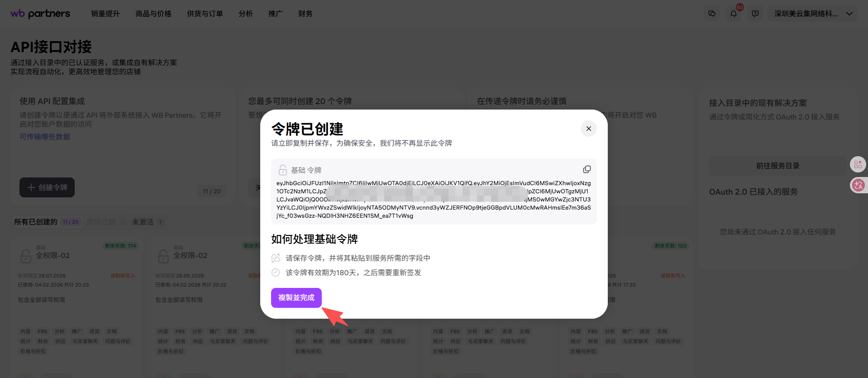The width and height of the screenshot is (868, 378).
Task: Open the 商品与价格 navigation menu
Action: click(153, 14)
